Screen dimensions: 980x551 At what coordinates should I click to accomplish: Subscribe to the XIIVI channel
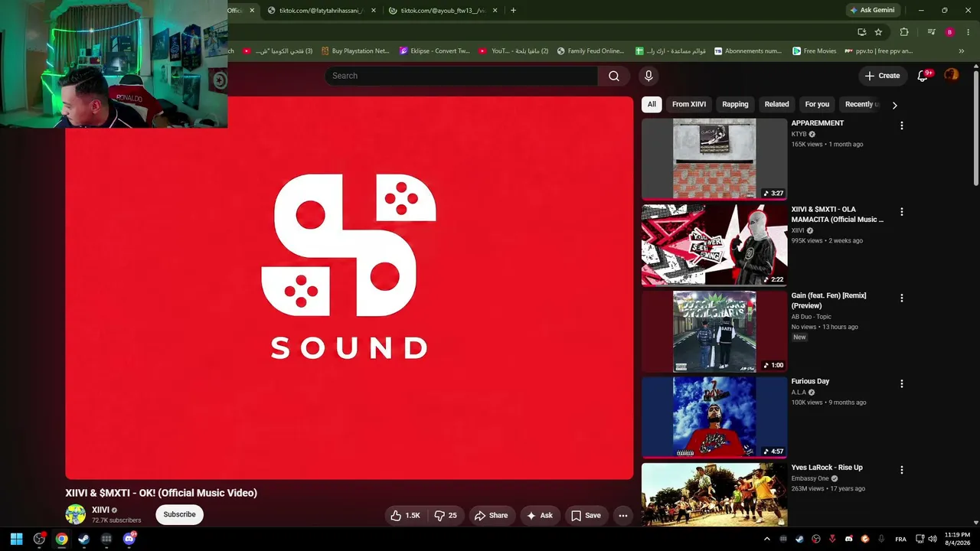pyautogui.click(x=179, y=514)
